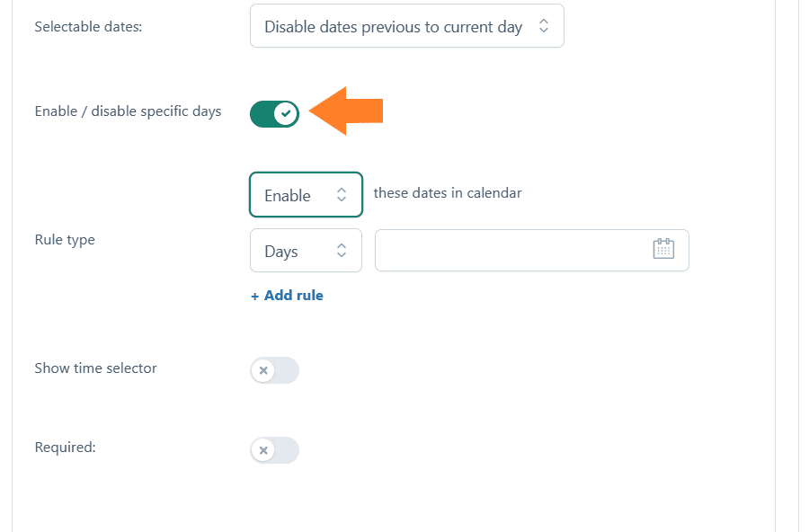Image resolution: width=809 pixels, height=532 pixels.
Task: Click the Add rule link
Action: coord(287,295)
